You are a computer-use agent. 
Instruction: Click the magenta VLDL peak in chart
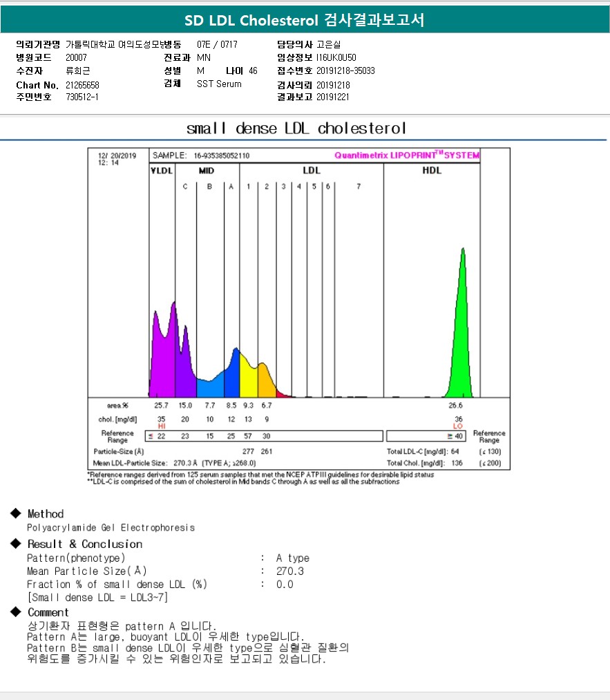[x=162, y=361]
